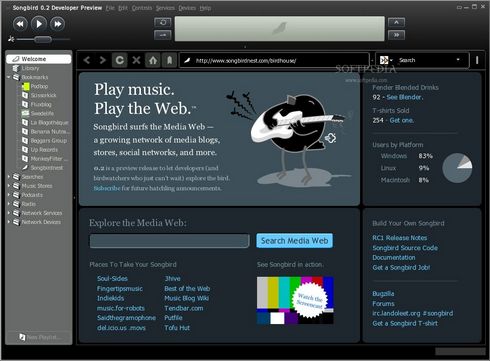Image resolution: width=490 pixels, height=361 pixels.
Task: Mute the volume with the speaker icon
Action: click(x=11, y=39)
